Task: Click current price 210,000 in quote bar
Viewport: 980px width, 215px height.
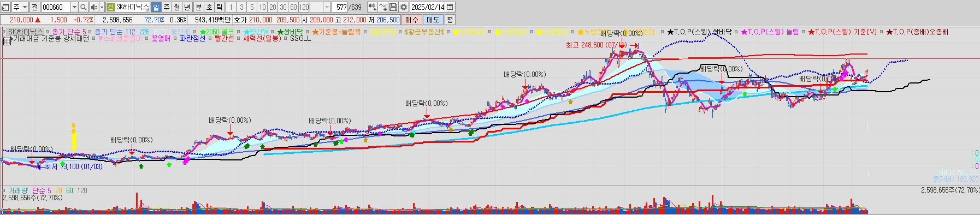Action: (x=21, y=20)
